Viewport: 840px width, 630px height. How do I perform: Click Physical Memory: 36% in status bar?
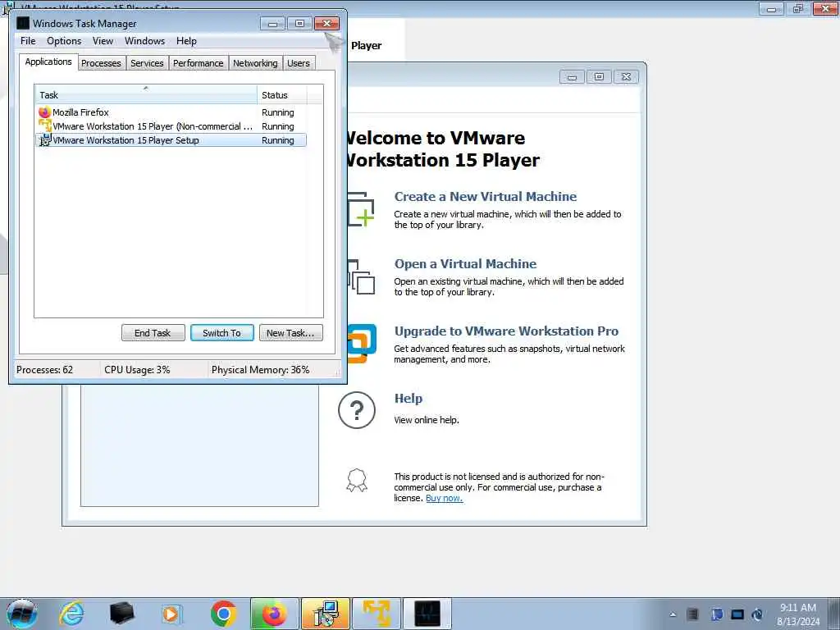[260, 370]
